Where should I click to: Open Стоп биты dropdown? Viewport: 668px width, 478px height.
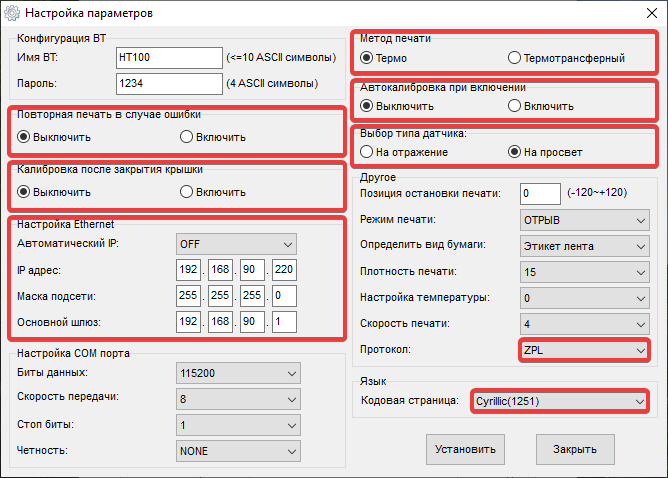[x=238, y=425]
